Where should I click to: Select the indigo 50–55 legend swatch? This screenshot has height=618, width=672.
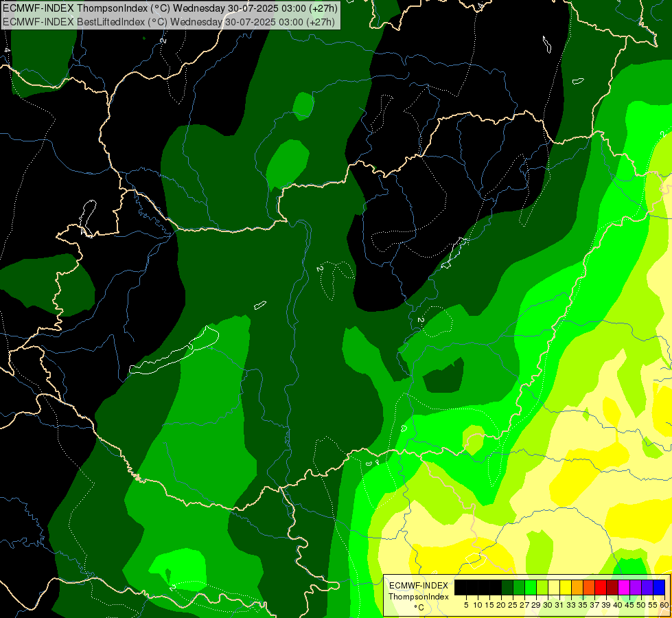(x=647, y=587)
